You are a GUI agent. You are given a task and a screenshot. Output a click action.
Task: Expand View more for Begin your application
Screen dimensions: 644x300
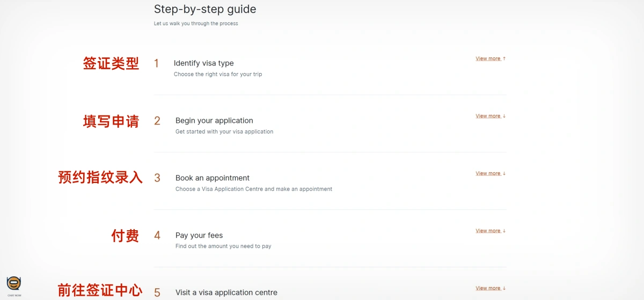point(491,116)
